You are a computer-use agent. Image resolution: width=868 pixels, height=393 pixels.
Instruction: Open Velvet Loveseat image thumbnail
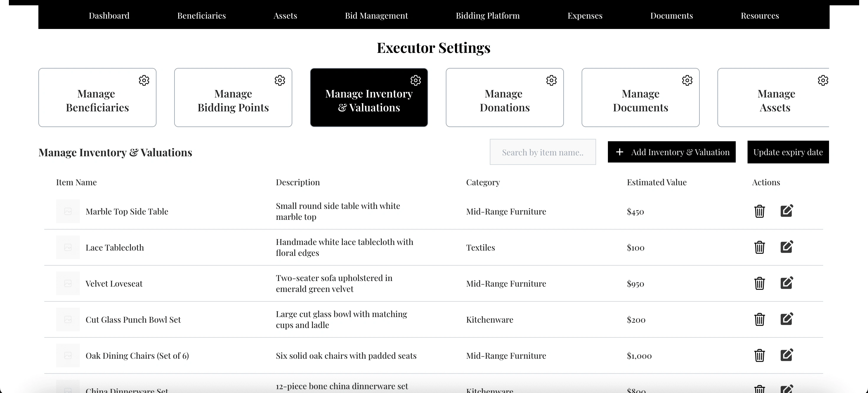68,284
